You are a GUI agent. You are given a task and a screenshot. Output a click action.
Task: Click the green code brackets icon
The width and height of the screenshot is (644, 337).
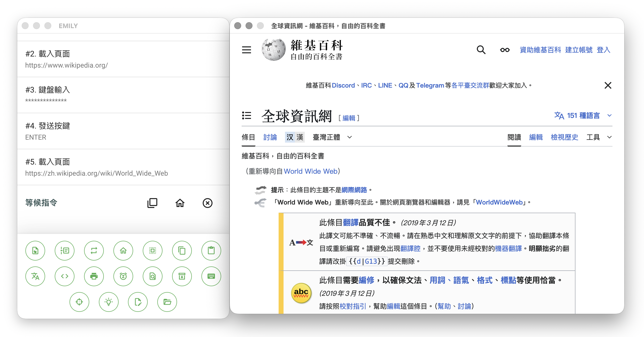point(65,276)
